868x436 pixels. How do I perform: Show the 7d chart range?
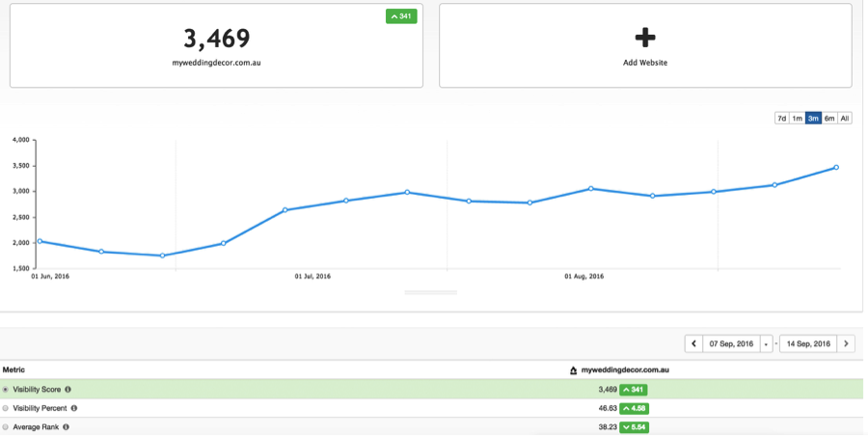[x=781, y=118]
